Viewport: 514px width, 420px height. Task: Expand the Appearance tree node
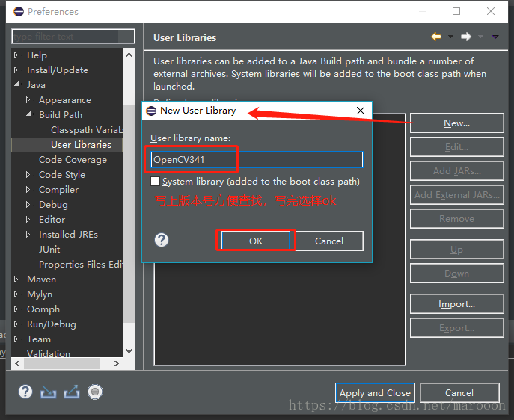(28, 99)
